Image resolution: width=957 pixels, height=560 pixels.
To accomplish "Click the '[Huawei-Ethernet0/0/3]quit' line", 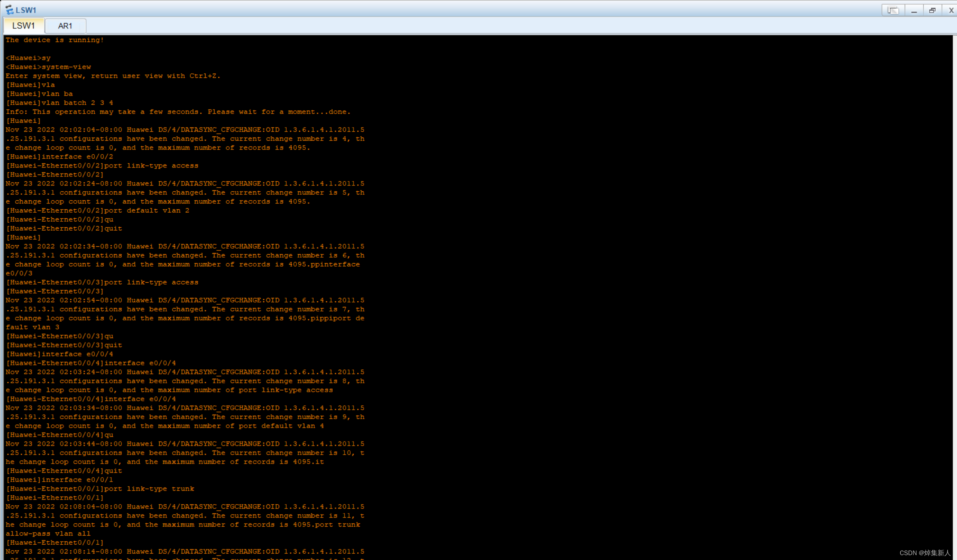I will [64, 345].
